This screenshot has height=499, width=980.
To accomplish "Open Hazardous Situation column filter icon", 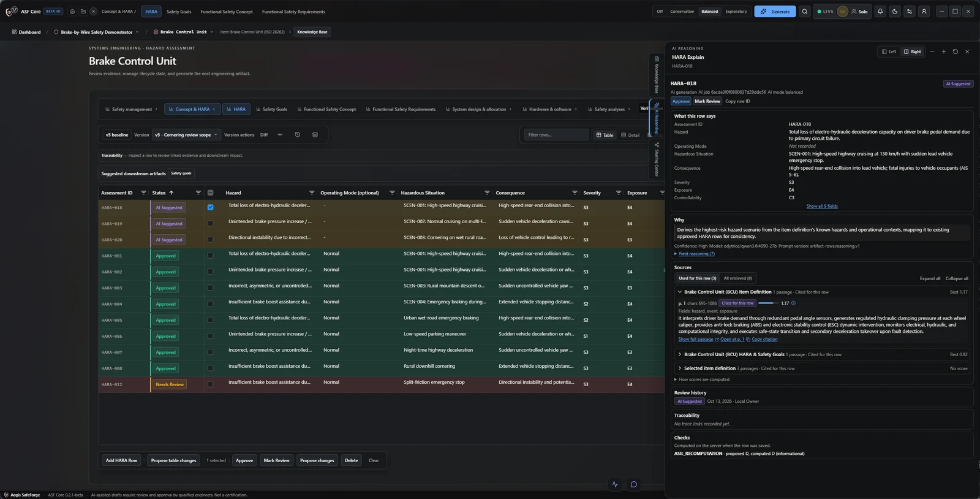I will coord(487,192).
